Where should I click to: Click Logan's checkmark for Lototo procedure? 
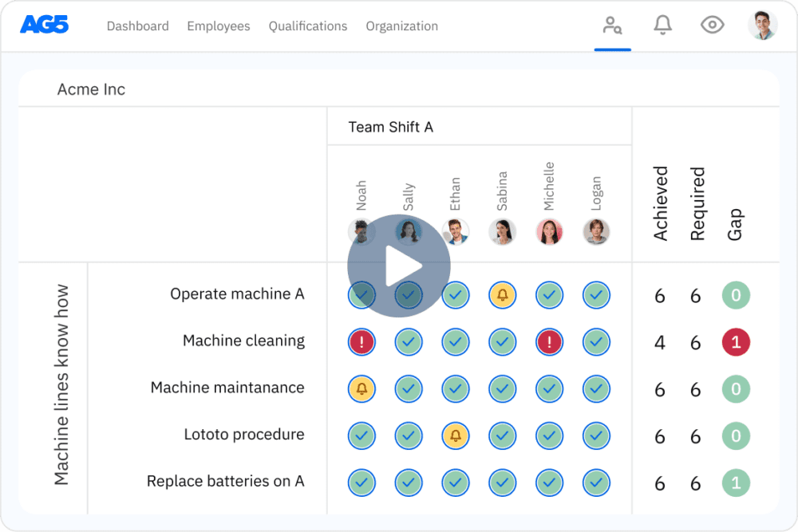click(596, 435)
